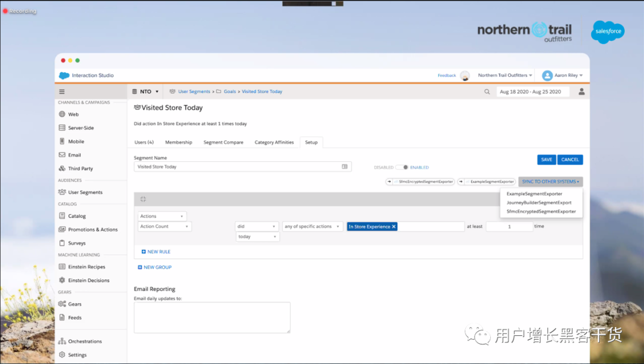The height and width of the screenshot is (364, 644).
Task: Open the 'today' timeframe dropdown
Action: click(258, 237)
